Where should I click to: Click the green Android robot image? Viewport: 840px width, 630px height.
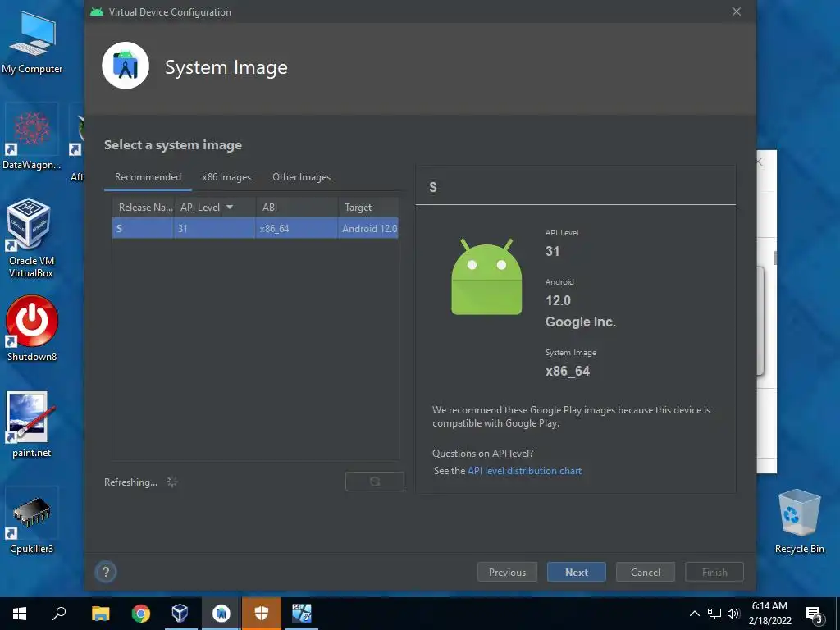click(486, 277)
